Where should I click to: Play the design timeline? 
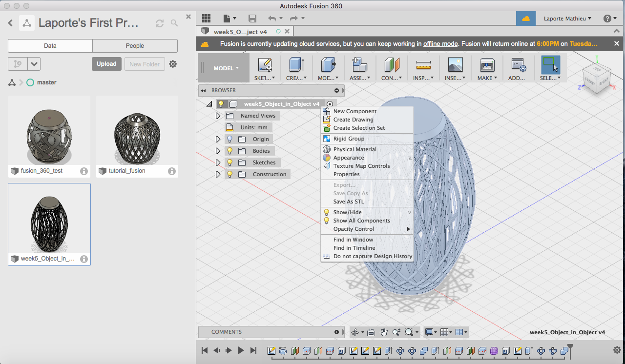241,350
